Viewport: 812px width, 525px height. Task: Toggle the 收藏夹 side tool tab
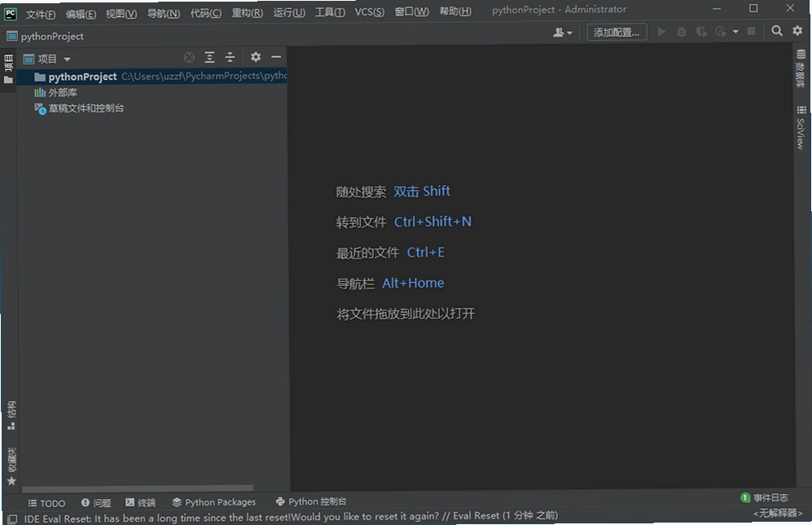11,466
